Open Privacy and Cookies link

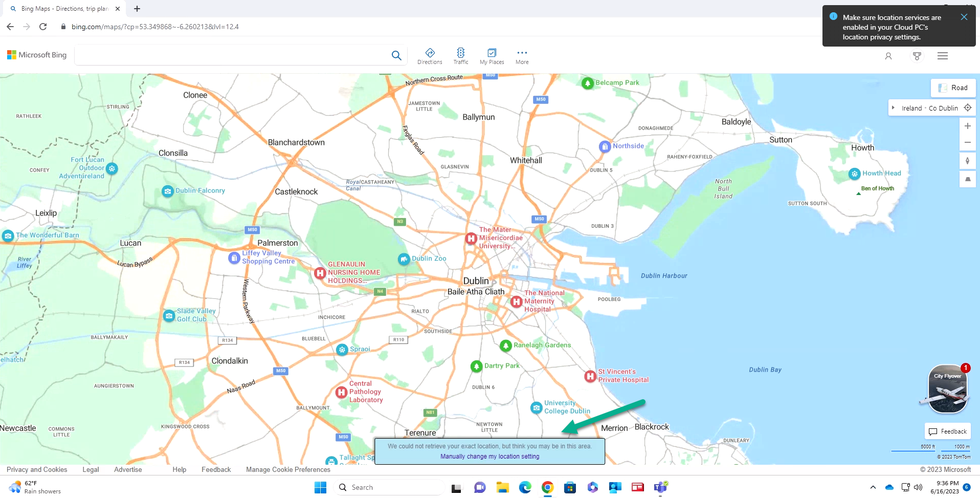click(37, 469)
